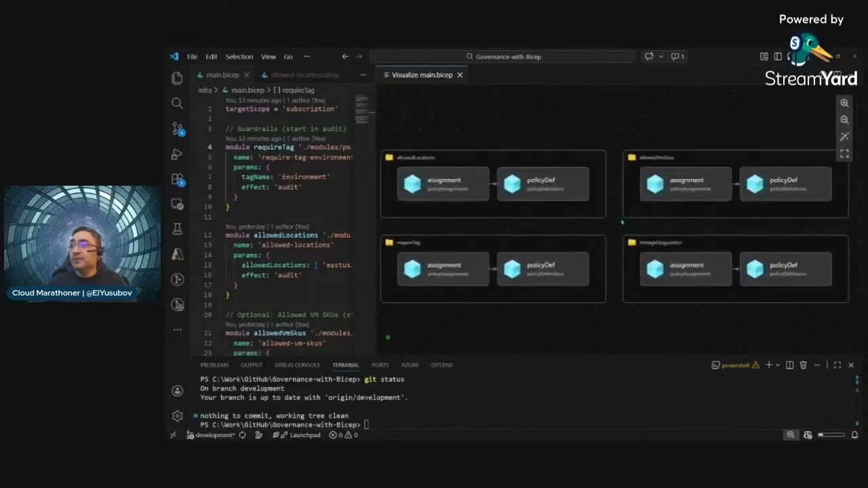Switch to the allowed-locations.bicep tab

[305, 75]
